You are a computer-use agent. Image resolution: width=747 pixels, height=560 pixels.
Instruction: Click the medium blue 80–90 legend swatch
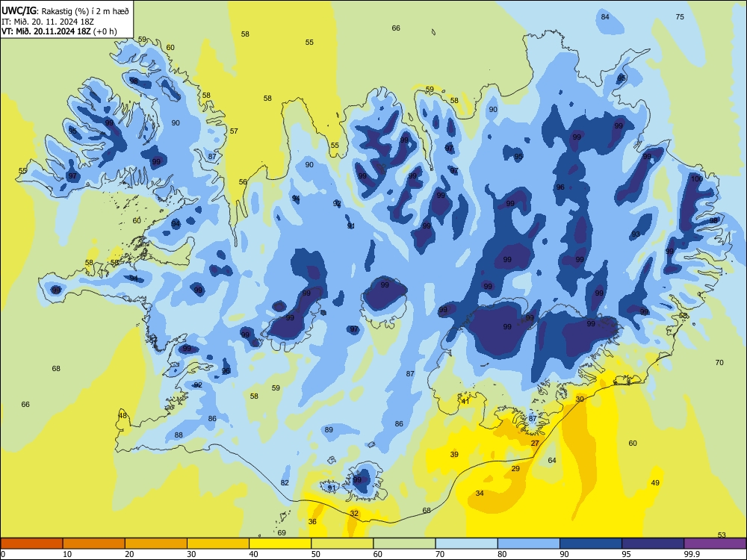(x=529, y=544)
